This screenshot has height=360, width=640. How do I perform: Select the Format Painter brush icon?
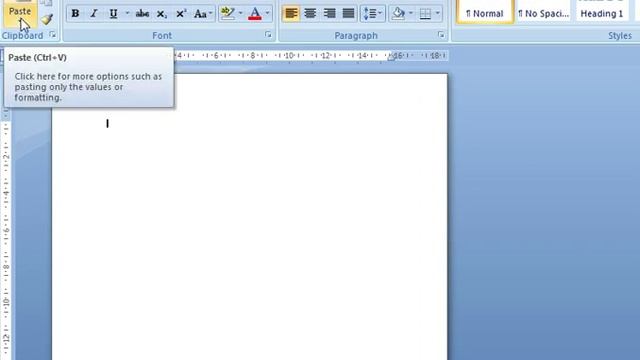(x=47, y=19)
